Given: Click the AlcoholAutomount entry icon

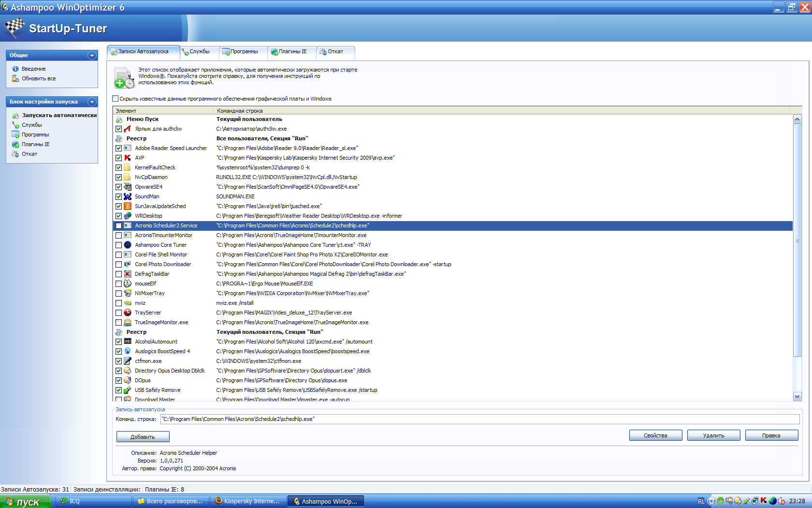Looking at the screenshot, I should point(128,342).
